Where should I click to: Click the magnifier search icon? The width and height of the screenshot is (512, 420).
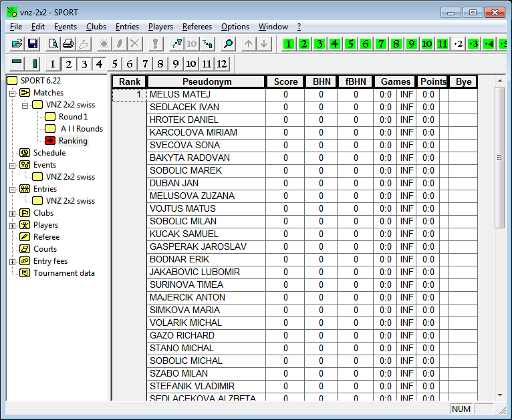tap(229, 44)
